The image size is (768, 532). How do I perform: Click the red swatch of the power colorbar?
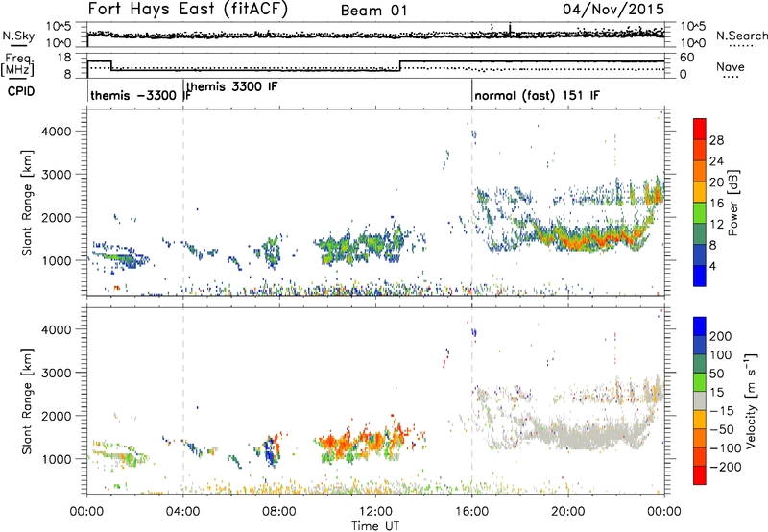pyautogui.click(x=700, y=129)
